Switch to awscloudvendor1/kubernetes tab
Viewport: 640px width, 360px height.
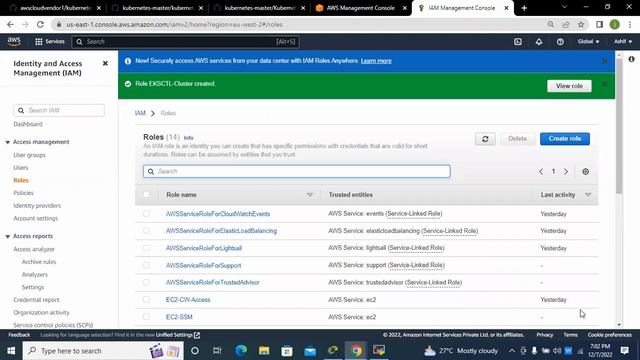pyautogui.click(x=56, y=8)
